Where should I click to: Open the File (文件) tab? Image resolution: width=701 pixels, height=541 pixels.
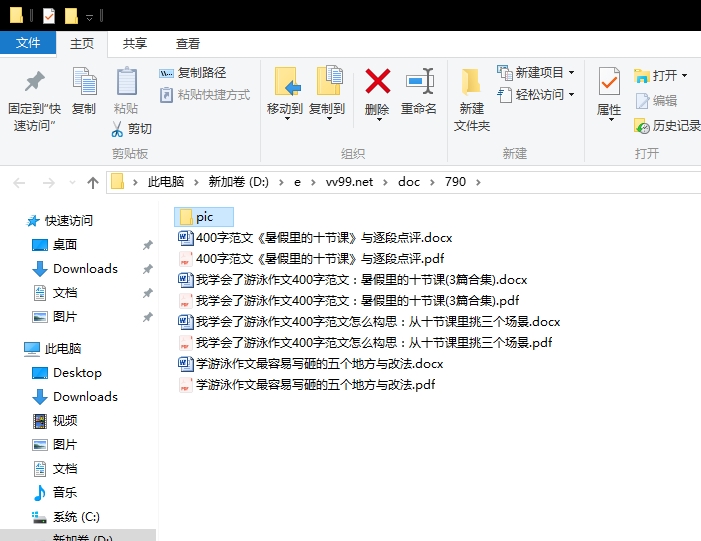pos(28,43)
